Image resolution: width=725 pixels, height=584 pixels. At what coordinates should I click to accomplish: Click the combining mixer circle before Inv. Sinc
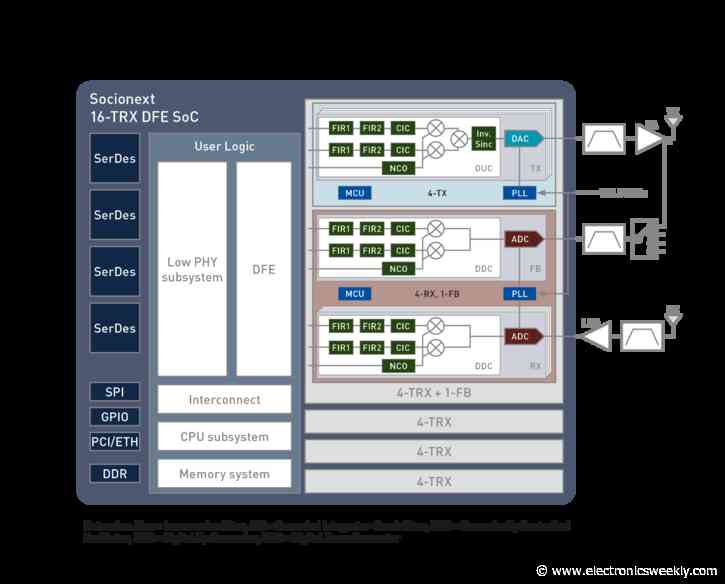pos(459,139)
